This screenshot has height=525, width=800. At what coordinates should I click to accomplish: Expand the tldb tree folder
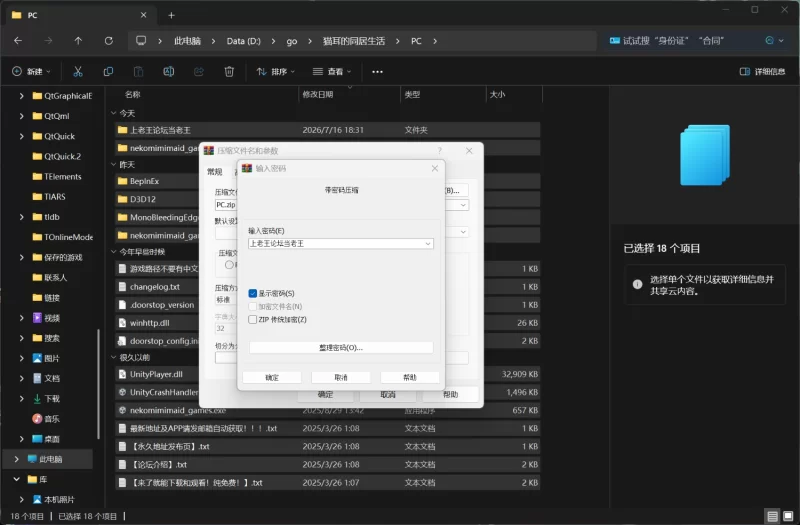21,217
